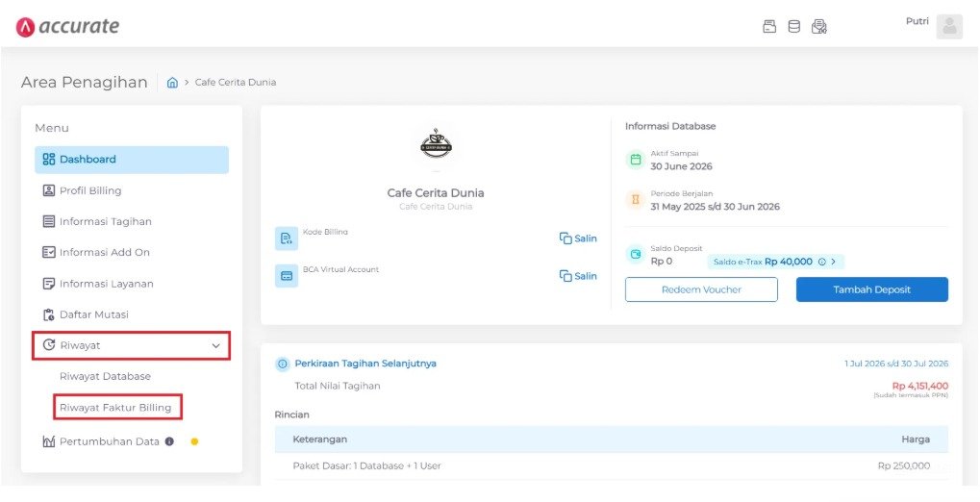Image resolution: width=980 pixels, height=502 pixels.
Task: Click the Redeem Voucher button
Action: tap(701, 289)
